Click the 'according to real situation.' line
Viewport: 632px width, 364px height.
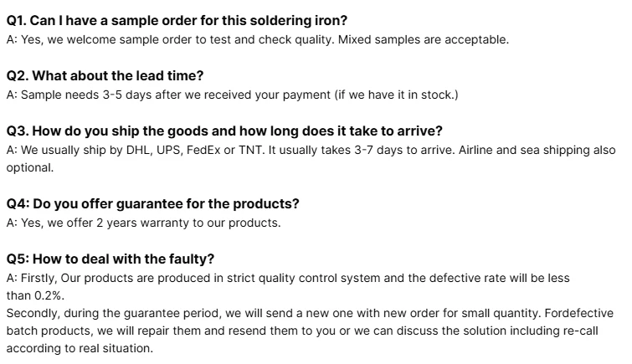click(80, 348)
